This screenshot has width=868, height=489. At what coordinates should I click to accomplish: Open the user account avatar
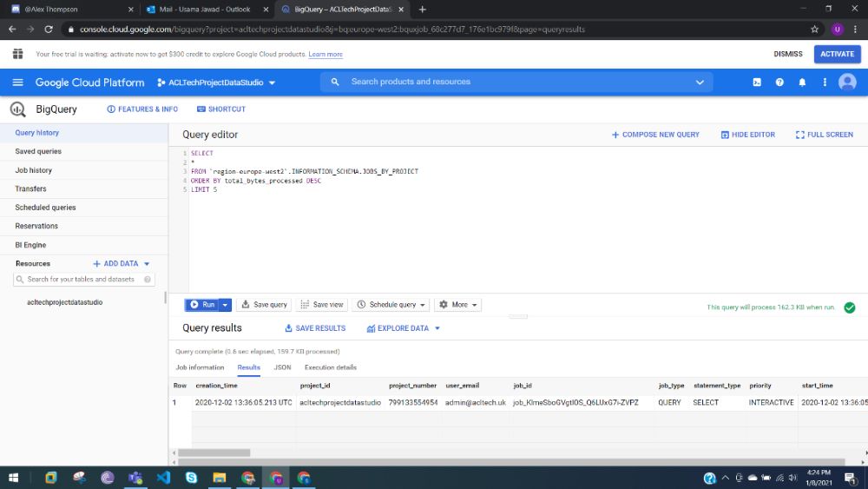point(847,83)
